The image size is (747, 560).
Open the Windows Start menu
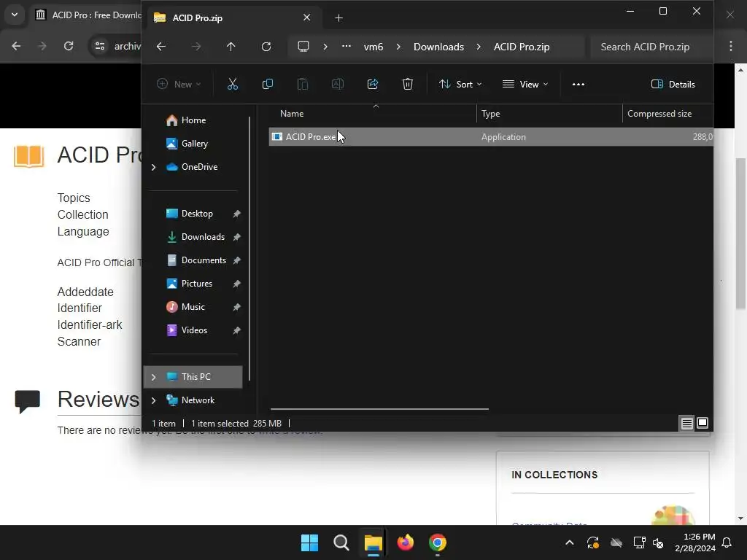coord(309,542)
